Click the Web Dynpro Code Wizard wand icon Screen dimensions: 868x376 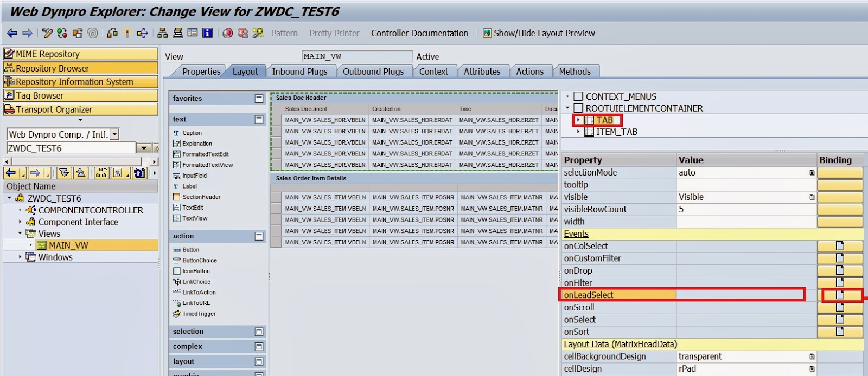point(258,34)
